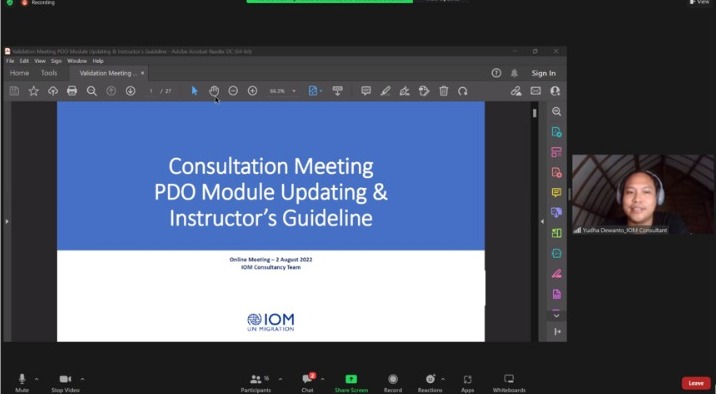This screenshot has width=716, height=394.
Task: Open the File menu
Action: pyautogui.click(x=10, y=61)
